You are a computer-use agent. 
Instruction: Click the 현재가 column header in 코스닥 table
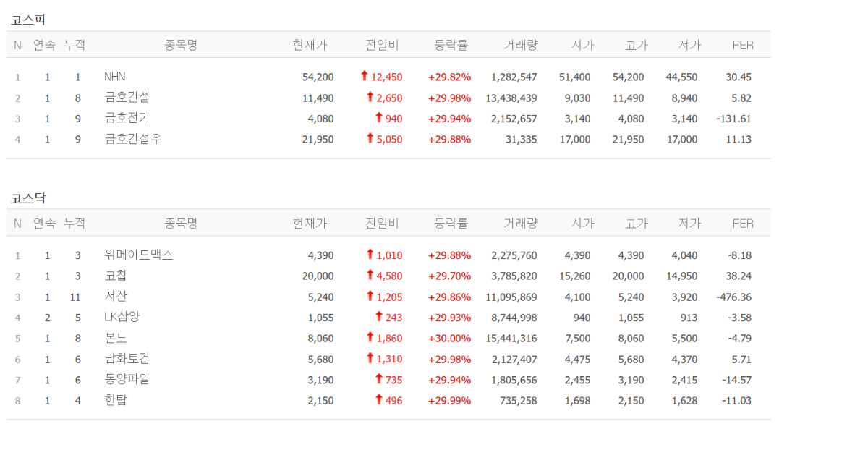[x=310, y=224]
